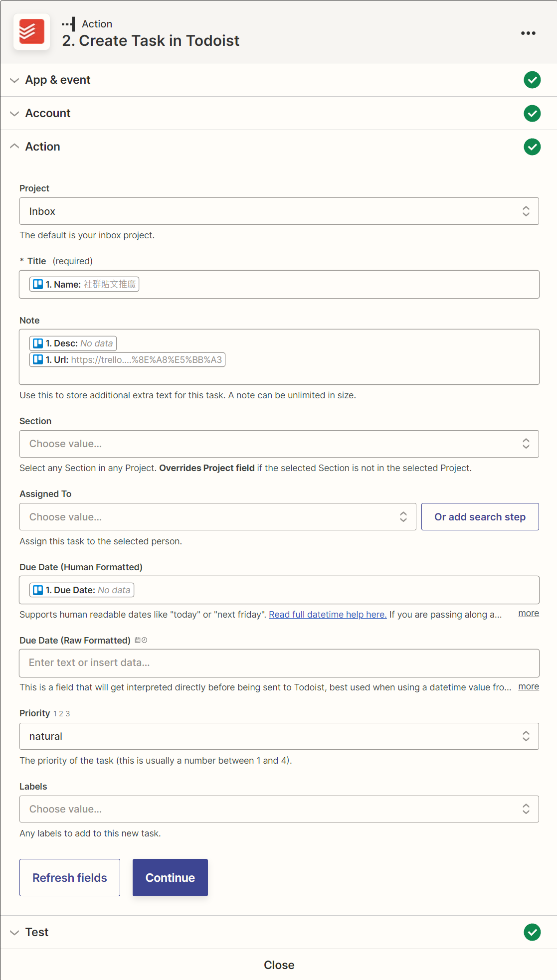Image resolution: width=557 pixels, height=980 pixels.
Task: Click the Trello Url pill in Note
Action: point(127,359)
